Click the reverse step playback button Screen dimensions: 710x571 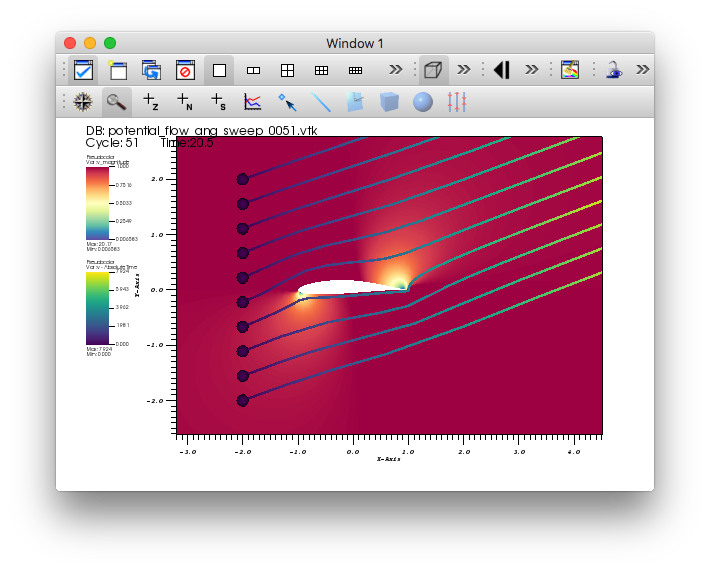501,70
